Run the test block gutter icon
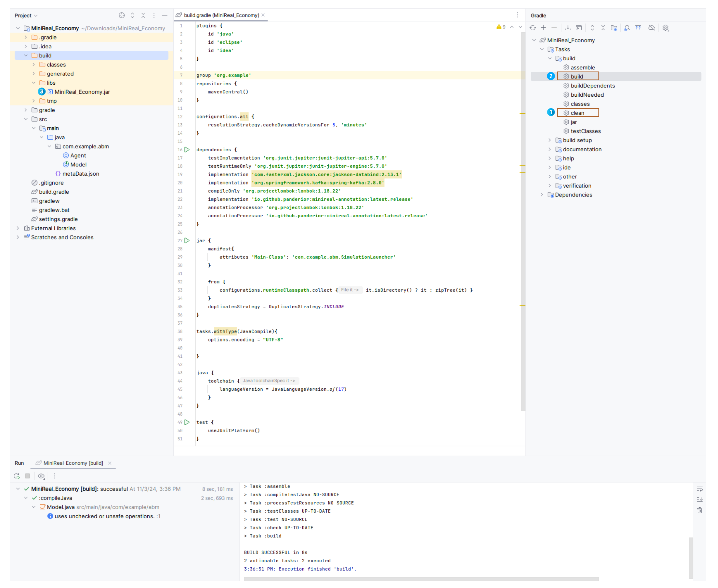Screen dimensions: 718x588 pyautogui.click(x=187, y=422)
